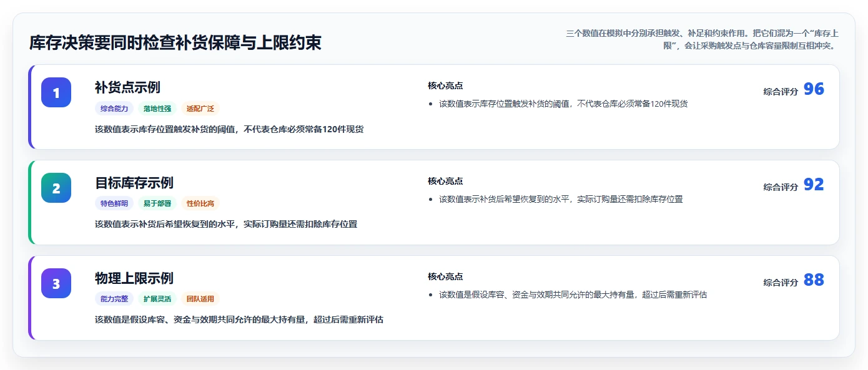The image size is (868, 370).
Task: Click 核心亮点 heading in 补货点示例 card
Action: 445,86
